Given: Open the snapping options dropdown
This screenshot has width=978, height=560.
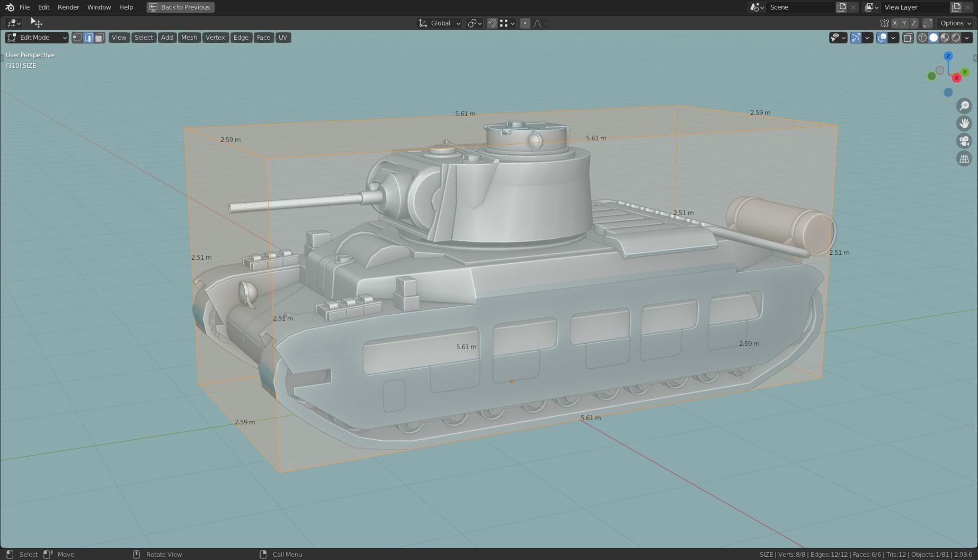Looking at the screenshot, I should pos(507,23).
